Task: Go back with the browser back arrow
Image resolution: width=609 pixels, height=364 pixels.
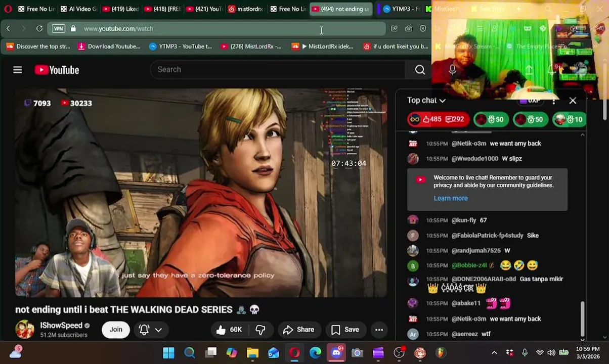Action: (8, 28)
